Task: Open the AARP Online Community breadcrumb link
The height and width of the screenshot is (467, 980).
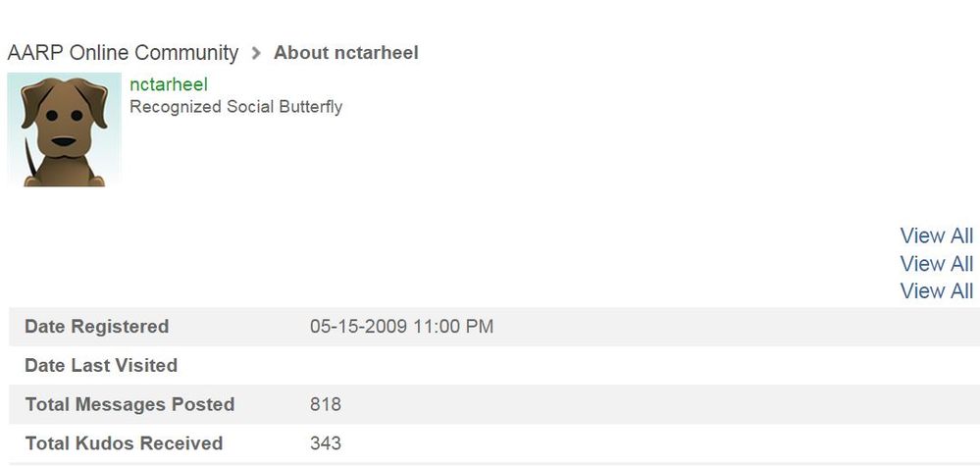Action: (123, 53)
